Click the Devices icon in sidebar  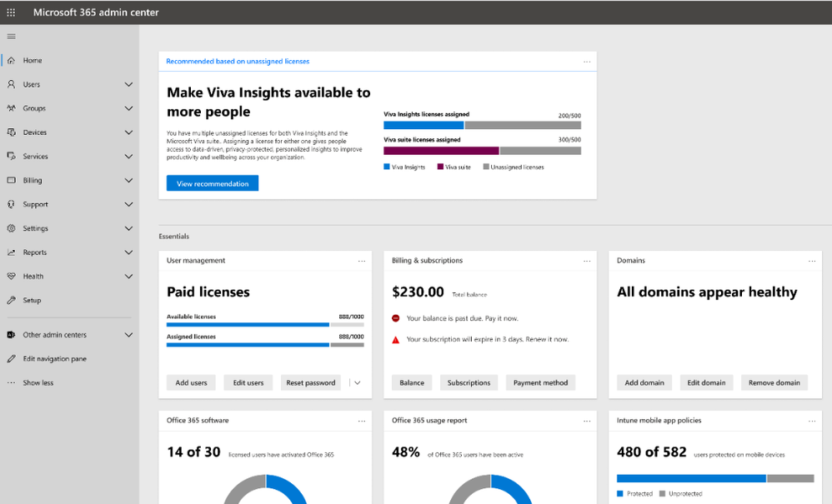point(11,132)
